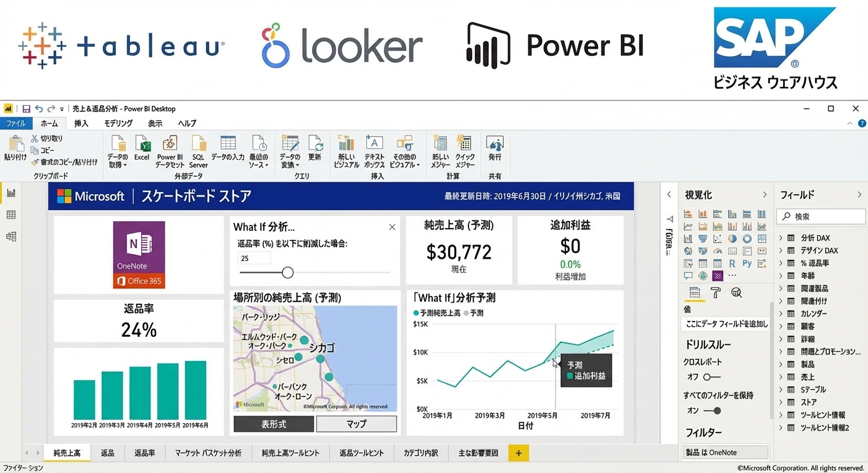868x473 pixels.
Task: Switch to Data view in left sidebar
Action: click(10, 214)
